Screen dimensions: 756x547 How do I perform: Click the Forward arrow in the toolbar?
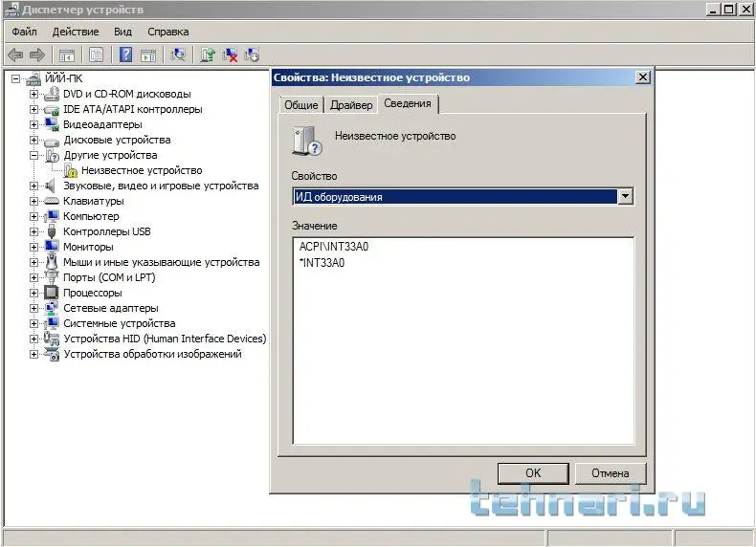click(37, 55)
